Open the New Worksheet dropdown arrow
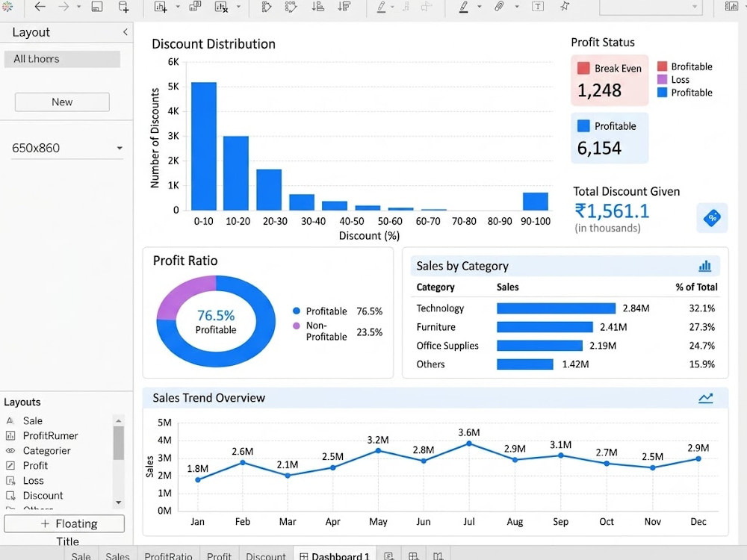Screen dimensions: 747x560 (x=178, y=7)
